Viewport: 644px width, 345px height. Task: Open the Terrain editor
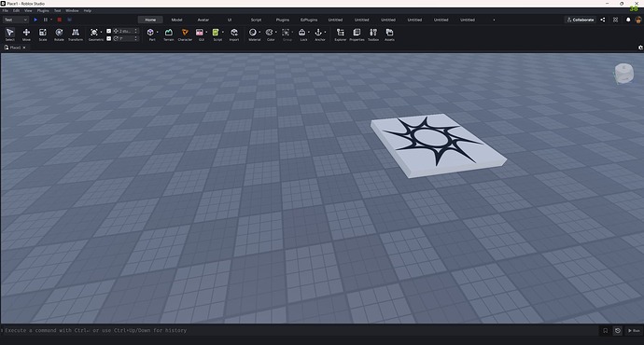168,34
